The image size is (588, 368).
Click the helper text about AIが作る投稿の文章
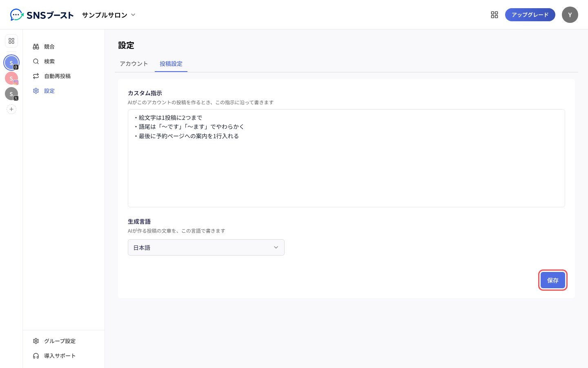point(176,231)
